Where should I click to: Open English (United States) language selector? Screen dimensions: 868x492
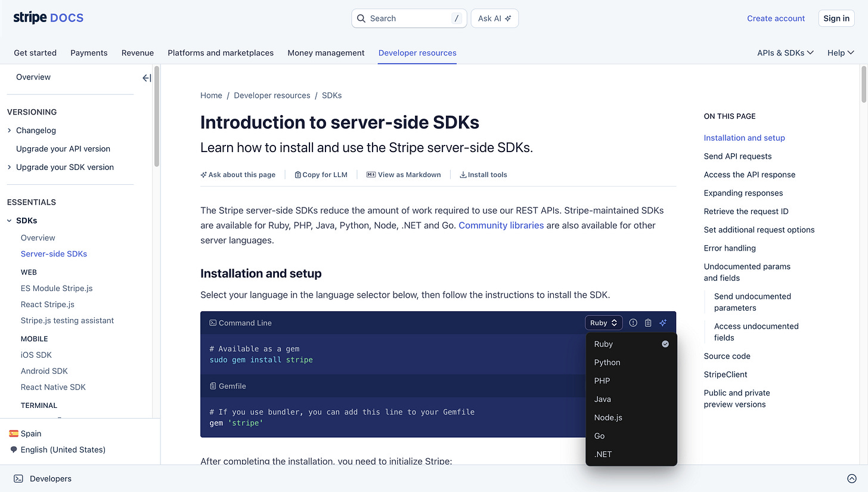[58, 450]
